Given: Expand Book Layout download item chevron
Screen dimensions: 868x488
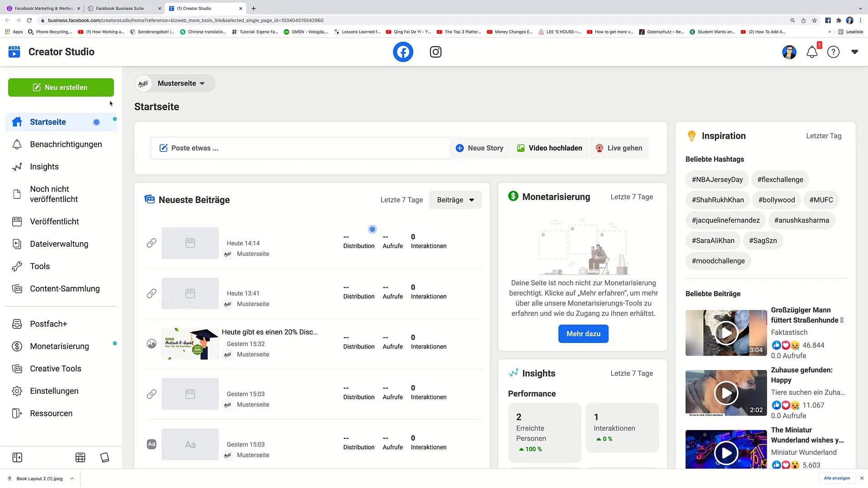Looking at the screenshot, I should (72, 479).
